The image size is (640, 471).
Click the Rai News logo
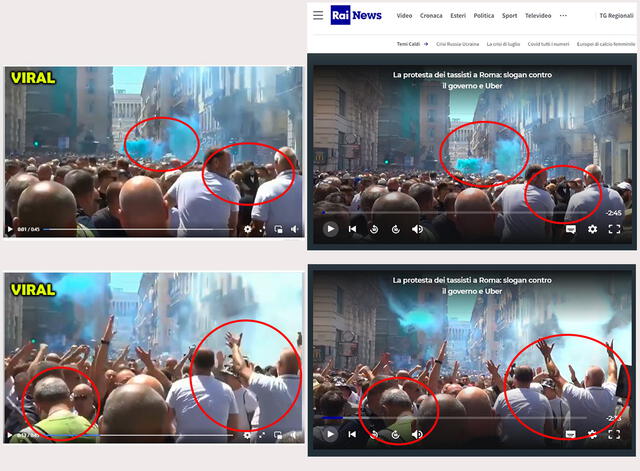[356, 16]
